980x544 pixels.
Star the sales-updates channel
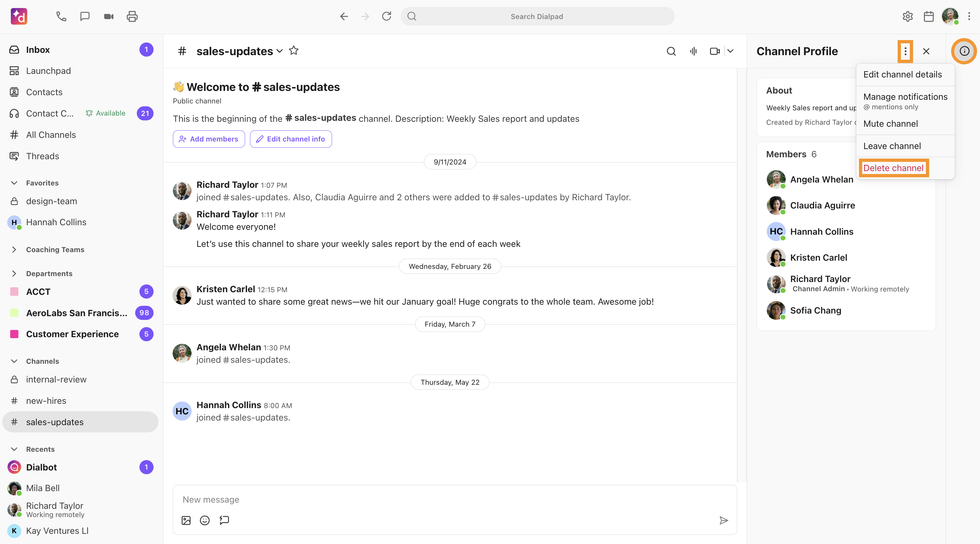click(x=294, y=51)
